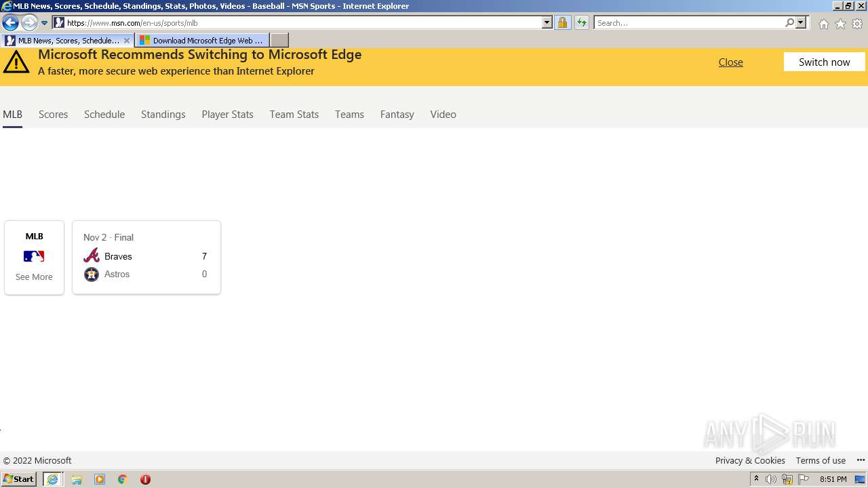Screen dimensions: 868x488
Task: Open the Teams navigation item
Action: click(349, 114)
